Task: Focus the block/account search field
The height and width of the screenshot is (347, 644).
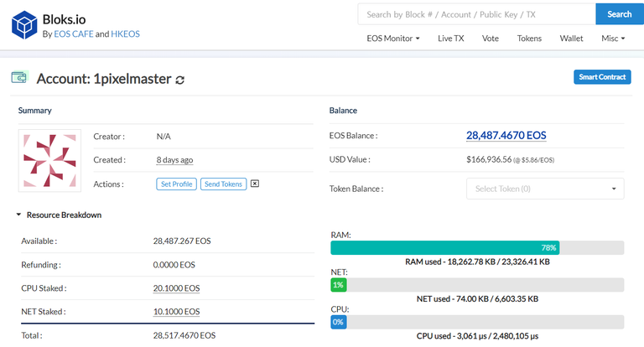Action: [x=477, y=14]
